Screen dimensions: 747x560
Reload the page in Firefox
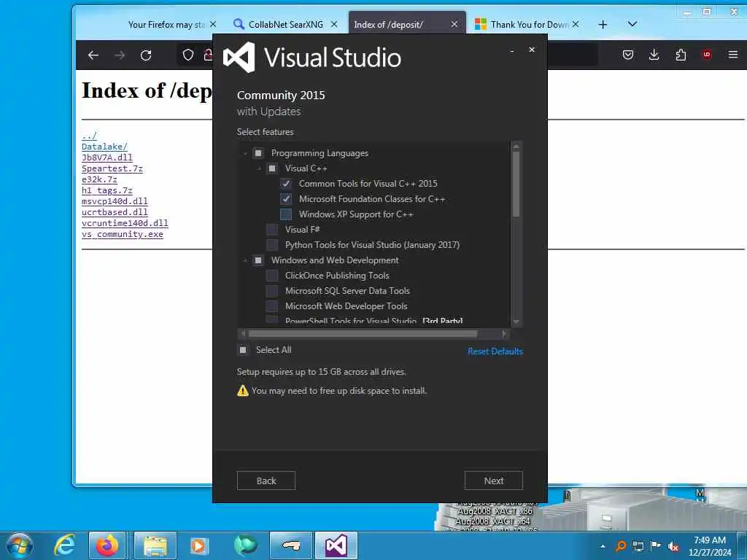click(146, 55)
